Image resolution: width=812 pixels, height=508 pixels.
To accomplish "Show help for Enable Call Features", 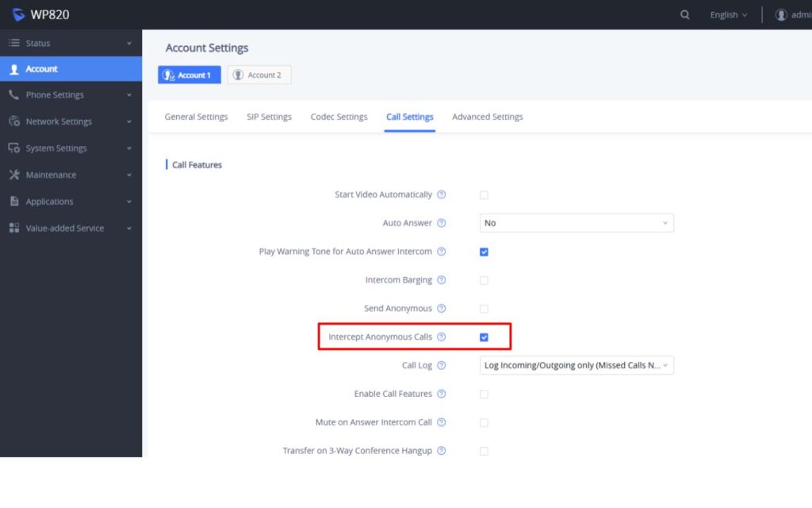I will 441,394.
